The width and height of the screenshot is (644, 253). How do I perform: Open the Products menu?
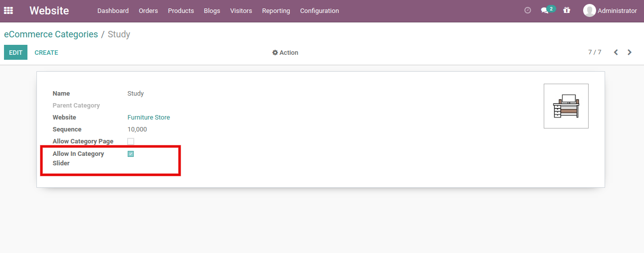click(x=181, y=11)
